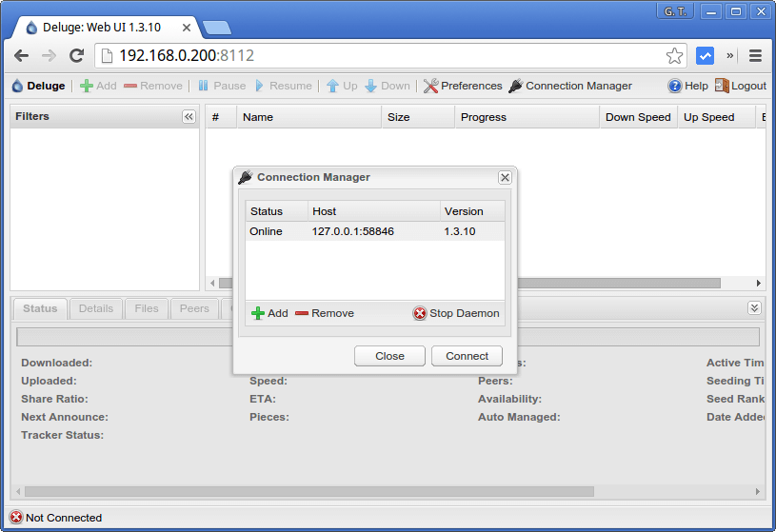The image size is (776, 532).
Task: Click the address bar URL field
Action: 381,55
